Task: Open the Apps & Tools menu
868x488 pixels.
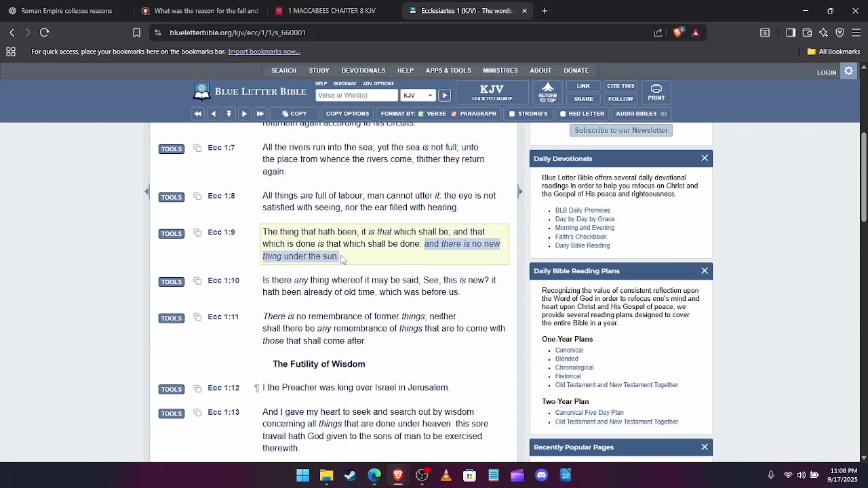Action: (x=448, y=70)
